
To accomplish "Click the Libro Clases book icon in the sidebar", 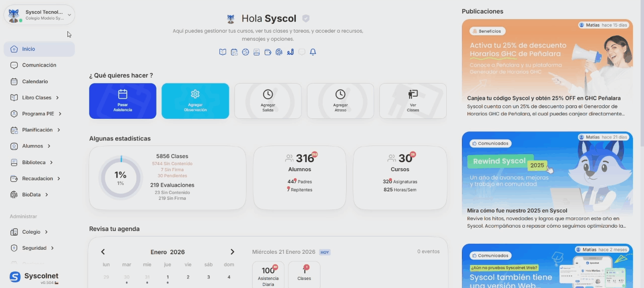I will click(x=14, y=98).
